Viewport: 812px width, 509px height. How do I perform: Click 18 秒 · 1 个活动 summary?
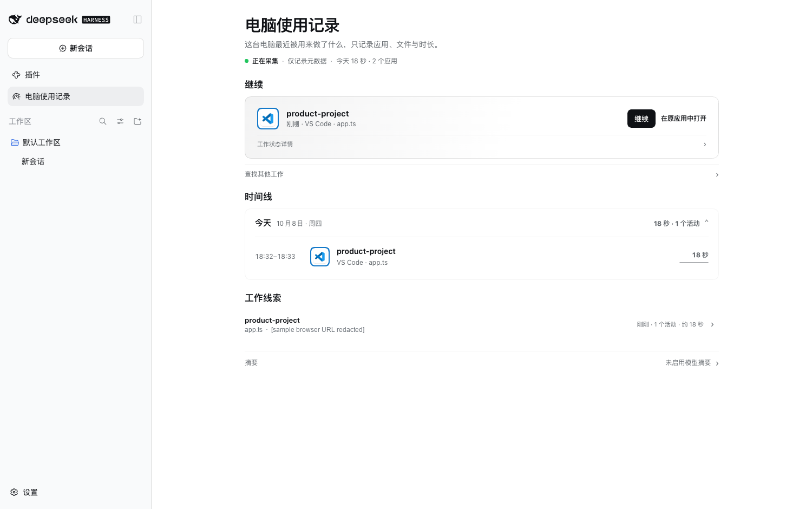pyautogui.click(x=677, y=224)
